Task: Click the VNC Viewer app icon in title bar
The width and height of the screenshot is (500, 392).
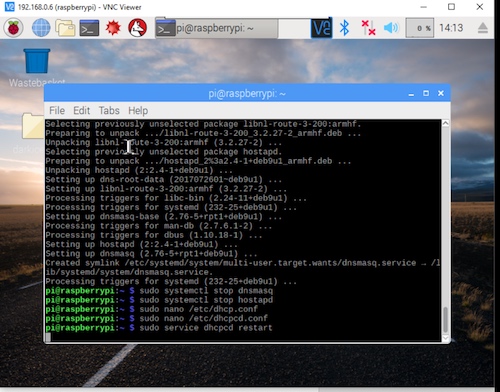Action: pos(9,7)
